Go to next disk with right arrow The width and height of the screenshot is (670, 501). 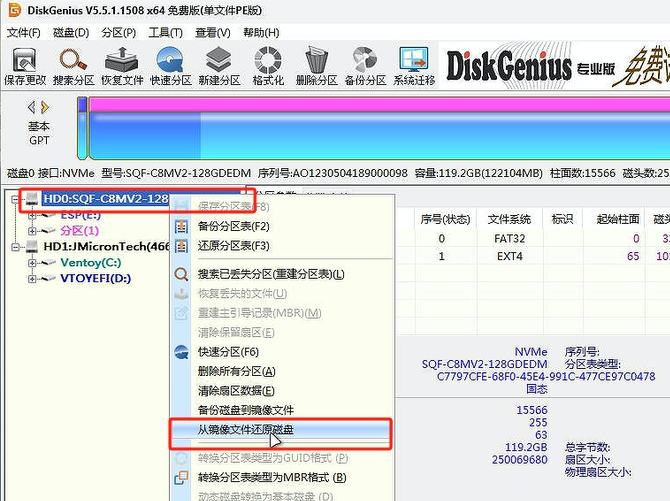coord(45,107)
